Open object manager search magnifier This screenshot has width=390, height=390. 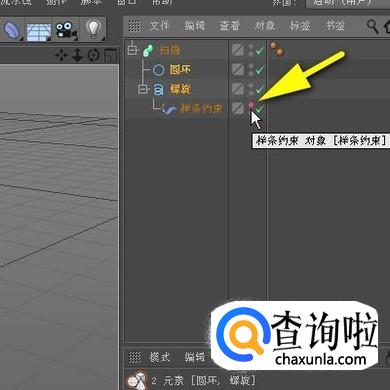pos(372,26)
